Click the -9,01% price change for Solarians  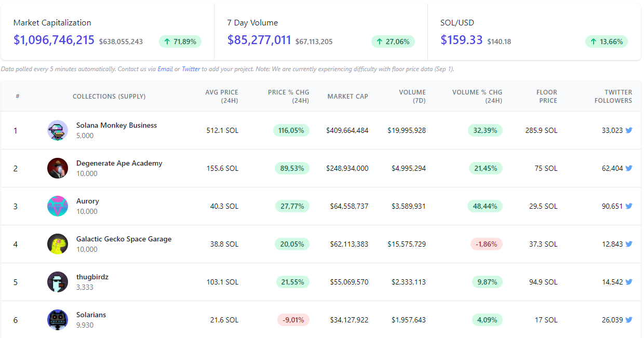tap(293, 320)
